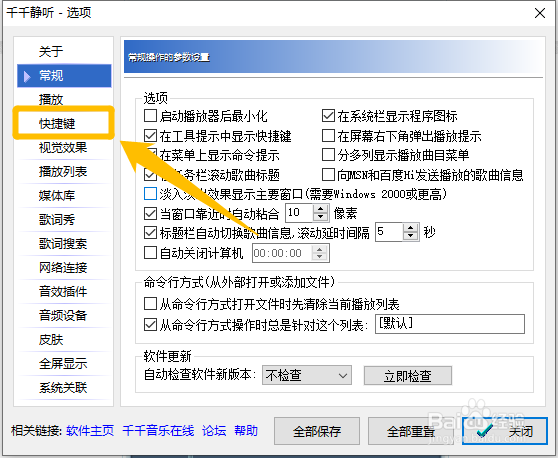Enable 从命令行方式打开文件时先清除当前播放列表

click(150, 304)
